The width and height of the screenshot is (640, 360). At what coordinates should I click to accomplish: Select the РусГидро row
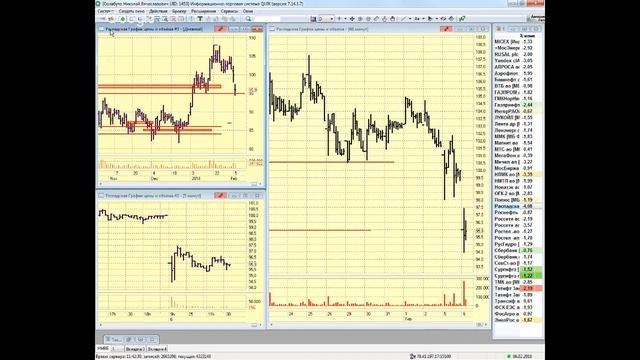pos(518,244)
